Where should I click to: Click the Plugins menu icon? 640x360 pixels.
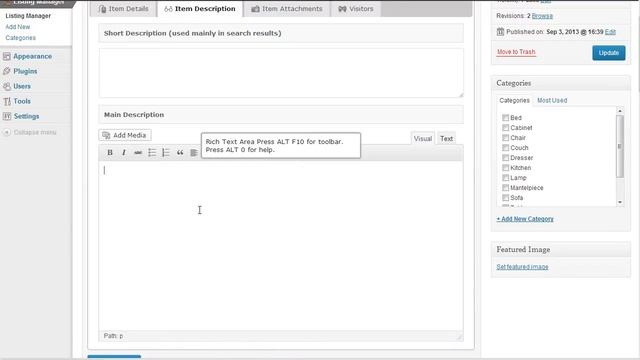7,71
